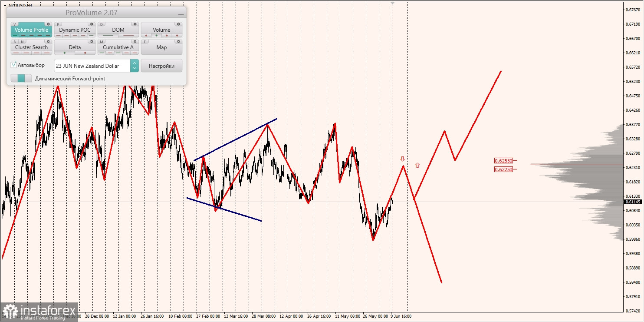
Task: Click the 26 May 00:00 time label
Action: point(375,316)
